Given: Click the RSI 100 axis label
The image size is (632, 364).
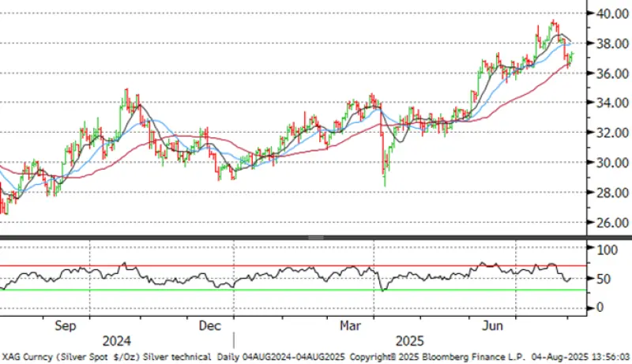Looking at the screenshot, I should point(607,250).
